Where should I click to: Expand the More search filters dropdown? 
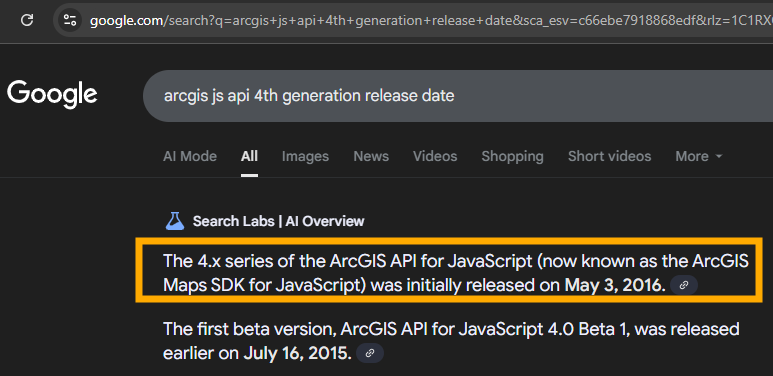[699, 157]
